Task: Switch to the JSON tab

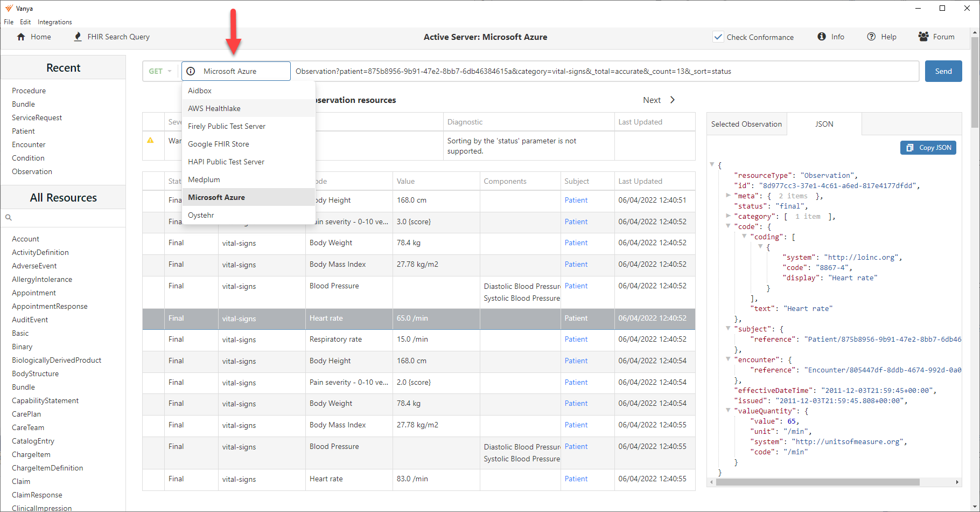Action: (x=824, y=124)
